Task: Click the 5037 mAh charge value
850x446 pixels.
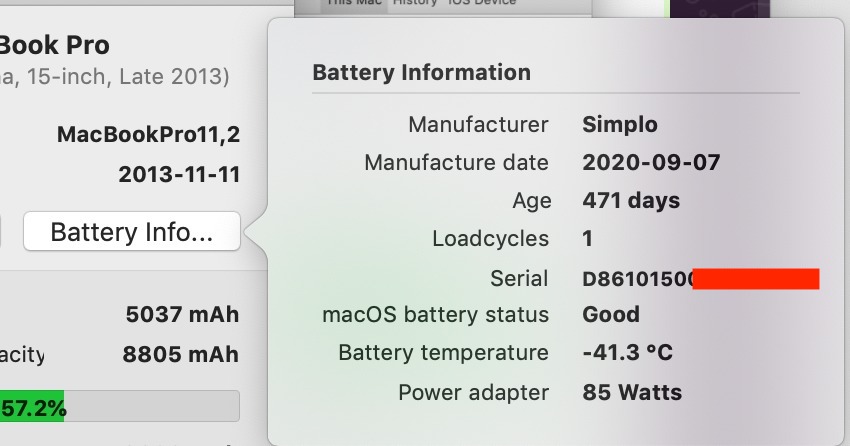Action: click(182, 315)
